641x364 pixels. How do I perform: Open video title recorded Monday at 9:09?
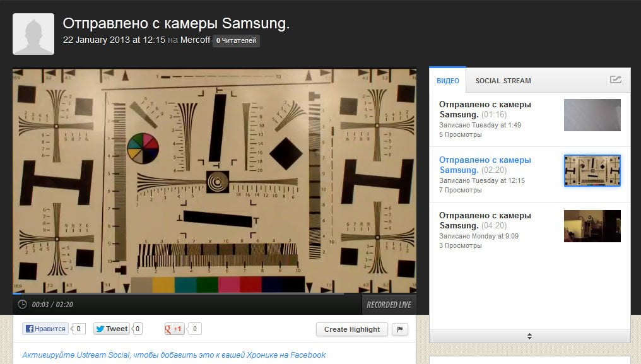click(x=485, y=220)
